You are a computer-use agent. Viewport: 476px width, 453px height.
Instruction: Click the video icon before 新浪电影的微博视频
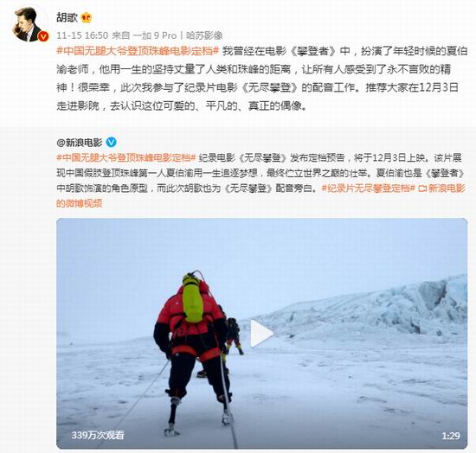click(x=422, y=188)
